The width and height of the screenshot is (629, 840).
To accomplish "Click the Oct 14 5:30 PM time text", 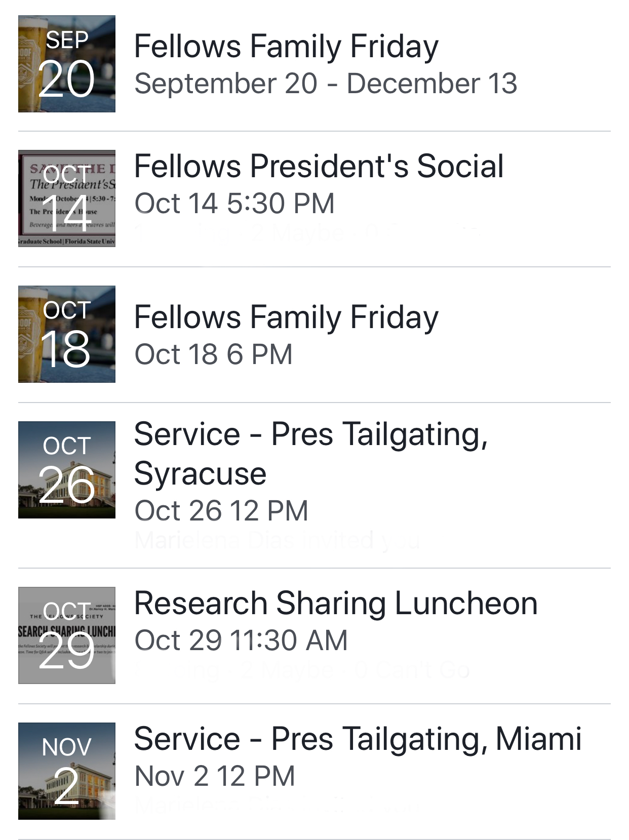I will (x=234, y=204).
